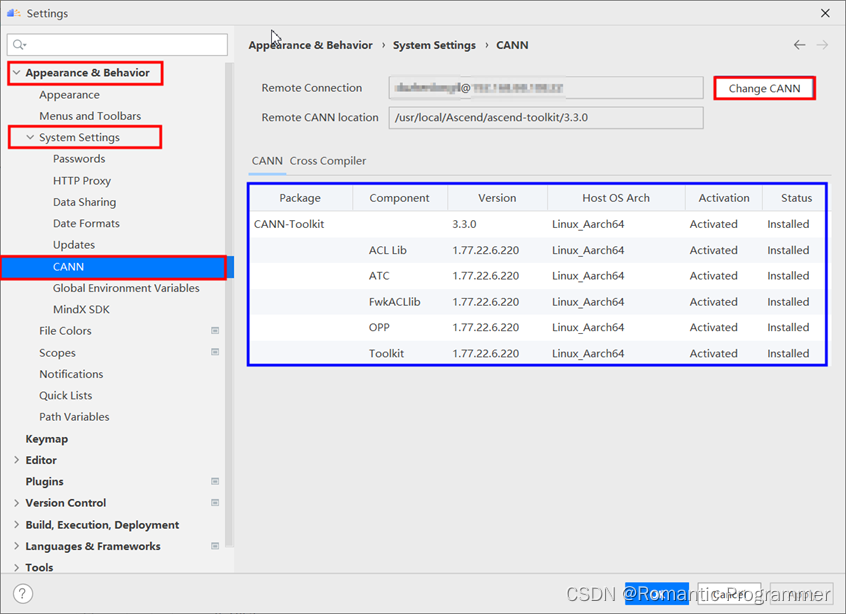Select the ACL Lib component row

coord(537,250)
